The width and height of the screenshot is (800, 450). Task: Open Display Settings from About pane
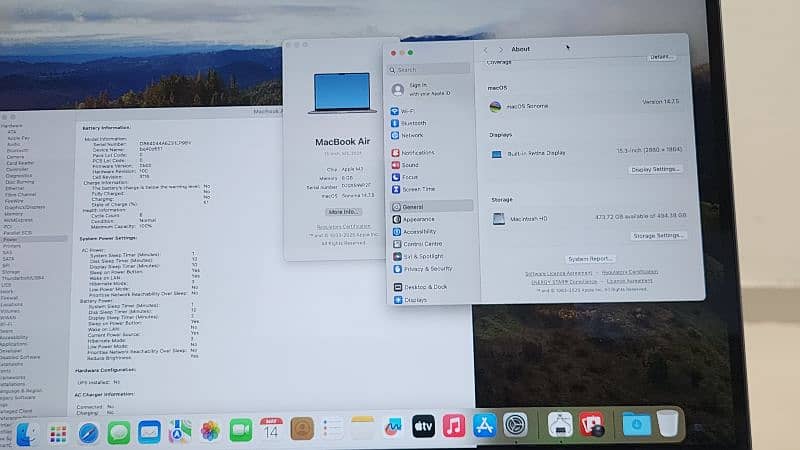[656, 169]
